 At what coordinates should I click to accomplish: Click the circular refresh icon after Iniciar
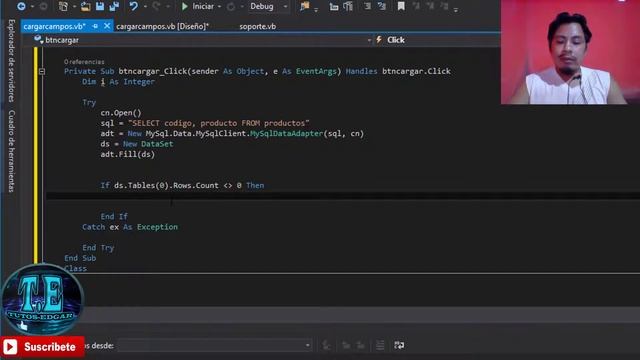point(231,6)
